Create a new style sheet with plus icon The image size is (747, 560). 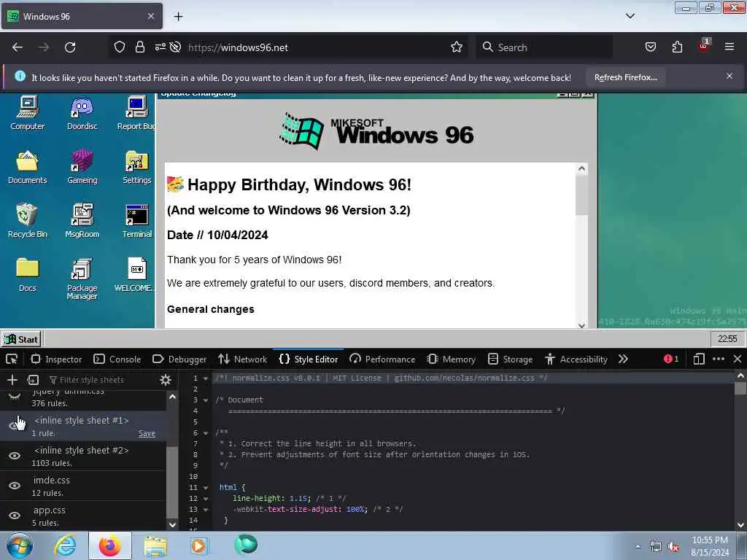tap(12, 379)
